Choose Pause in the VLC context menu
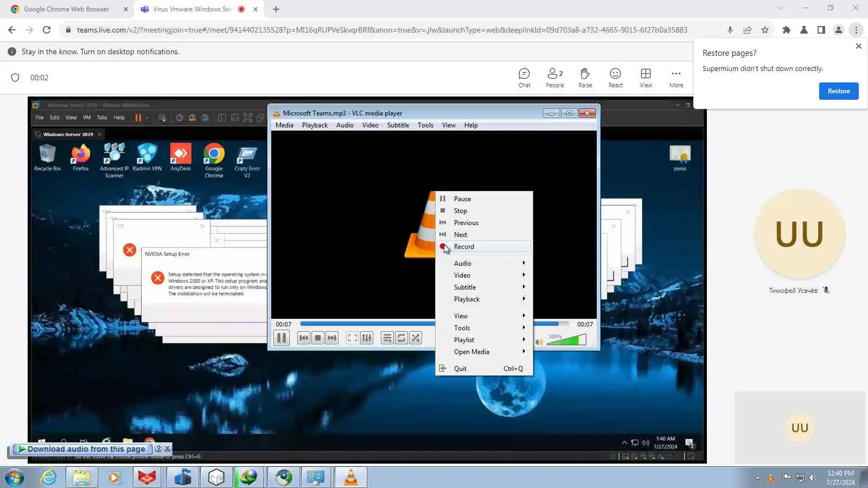Image resolution: width=868 pixels, height=488 pixels. click(484, 199)
